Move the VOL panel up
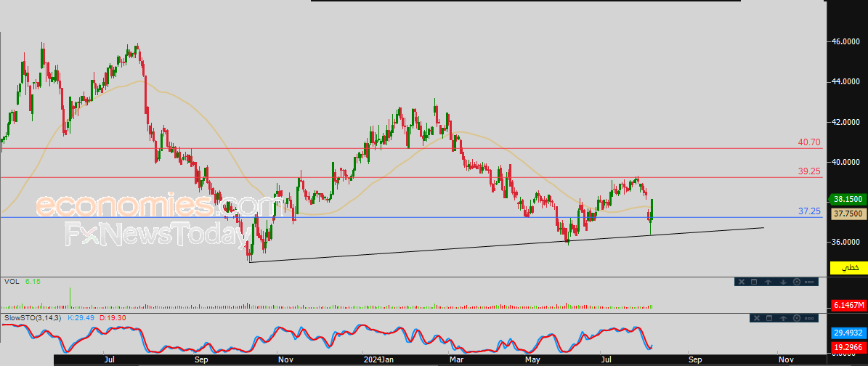 pos(768,282)
